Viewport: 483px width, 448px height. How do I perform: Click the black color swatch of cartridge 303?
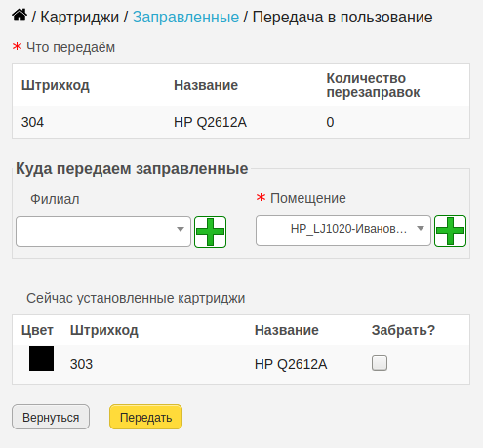point(41,358)
